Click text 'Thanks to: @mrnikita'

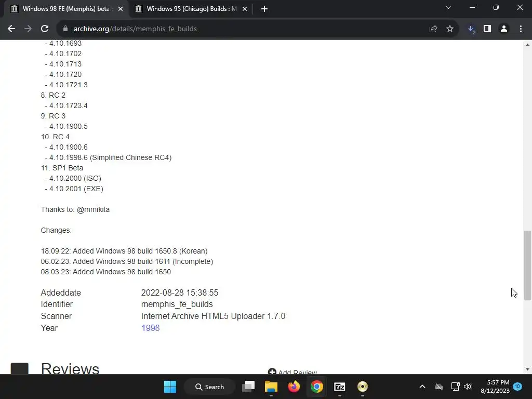click(75, 210)
